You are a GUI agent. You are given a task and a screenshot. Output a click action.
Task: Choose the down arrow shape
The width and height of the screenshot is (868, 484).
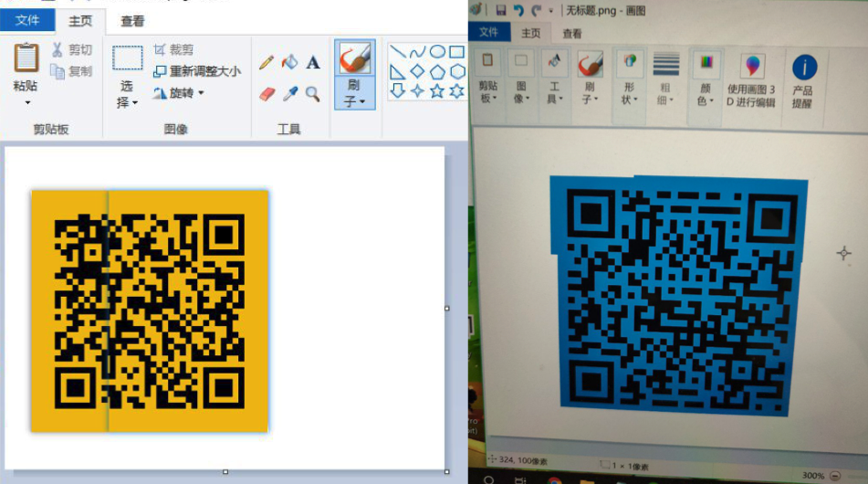point(397,90)
